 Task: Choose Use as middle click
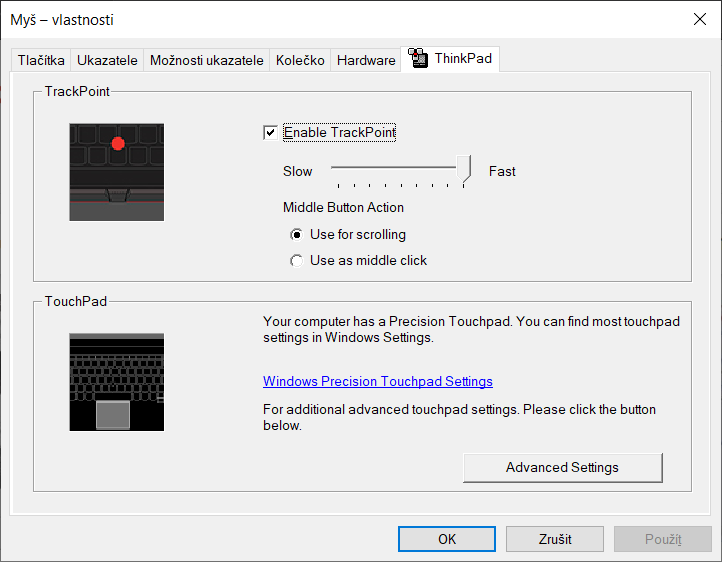[x=296, y=261]
